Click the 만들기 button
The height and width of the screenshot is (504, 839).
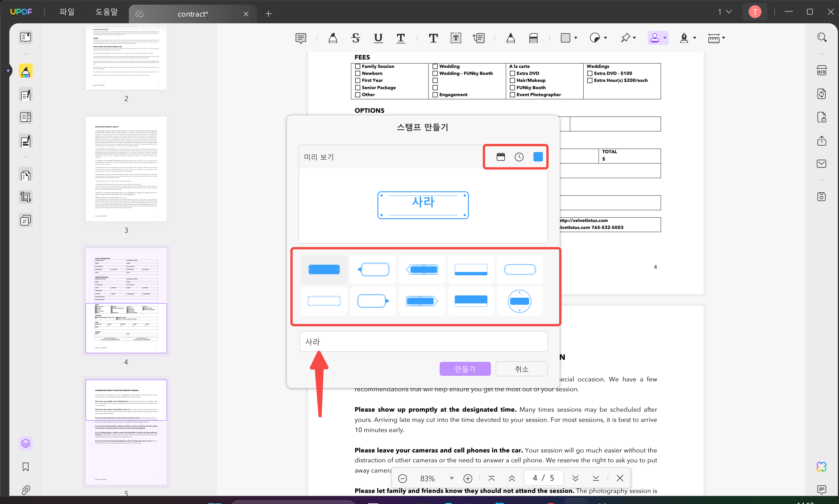465,369
